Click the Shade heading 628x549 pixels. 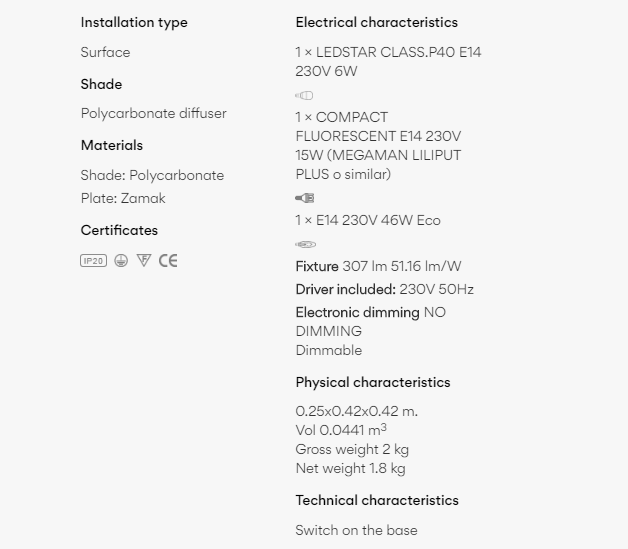[101, 84]
